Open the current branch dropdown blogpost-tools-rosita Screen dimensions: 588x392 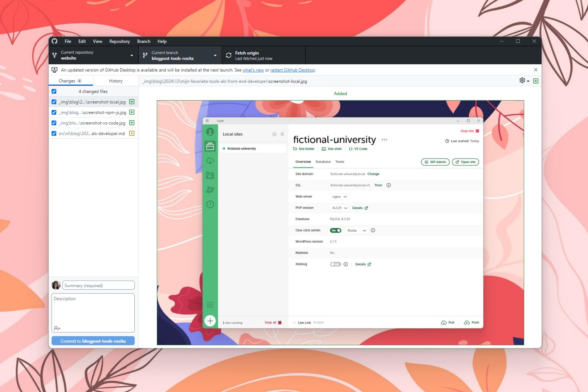pyautogui.click(x=180, y=55)
